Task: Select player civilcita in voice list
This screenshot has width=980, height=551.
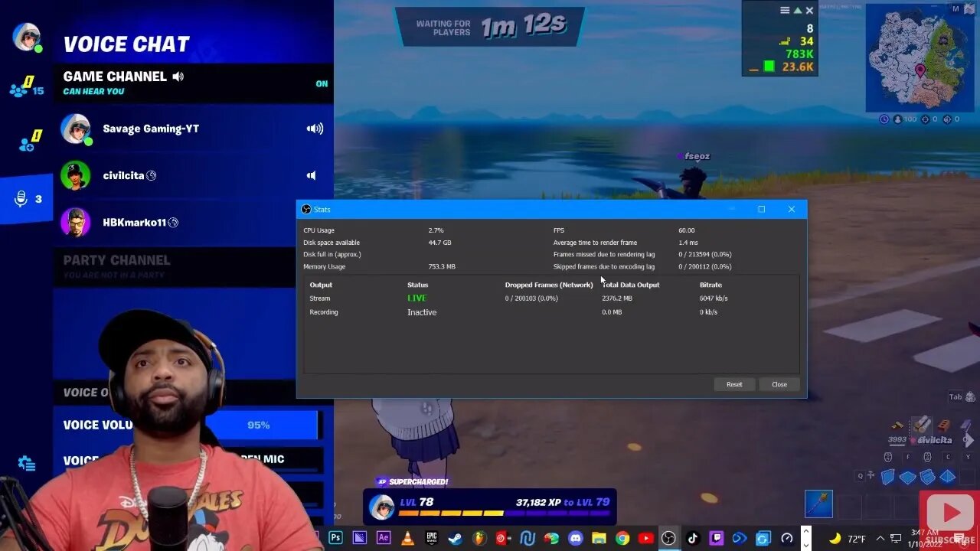Action: 193,175
